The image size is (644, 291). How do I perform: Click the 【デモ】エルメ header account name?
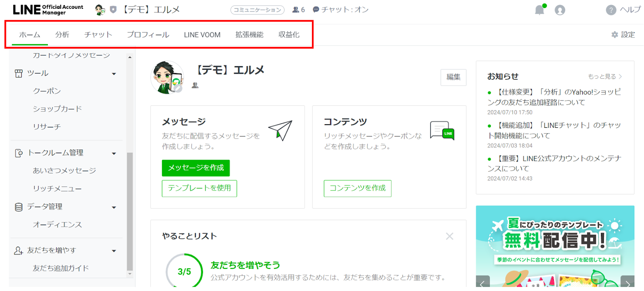(x=151, y=10)
